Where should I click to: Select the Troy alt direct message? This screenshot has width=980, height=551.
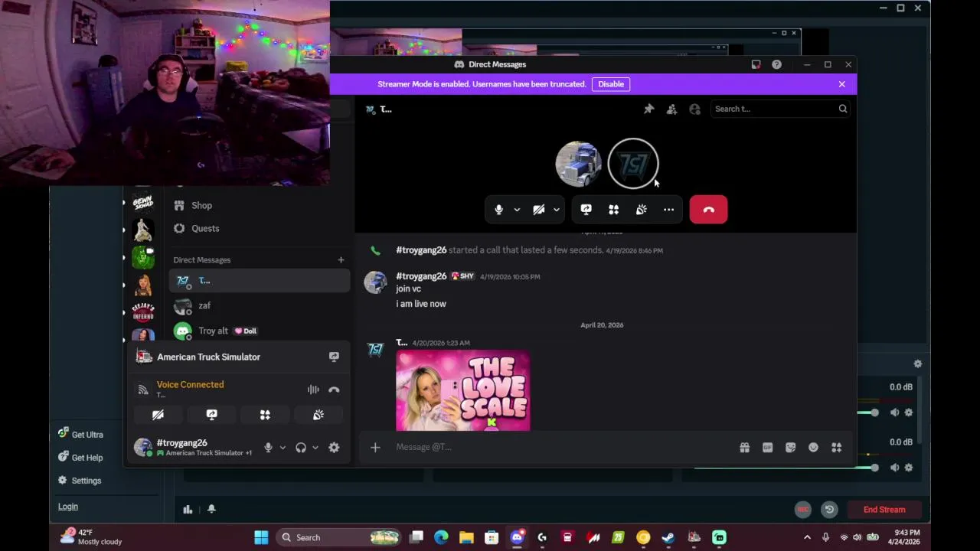[x=260, y=331]
